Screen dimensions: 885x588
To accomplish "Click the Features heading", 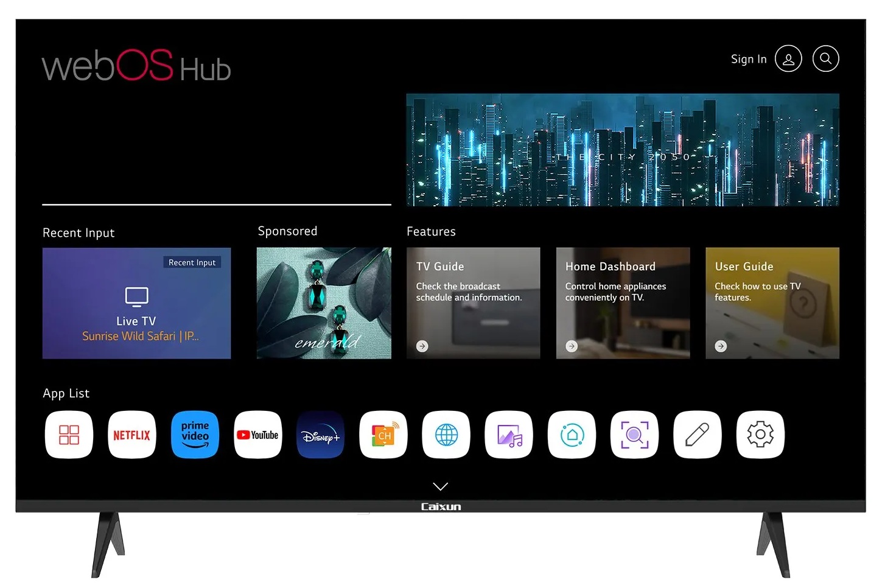I will point(431,231).
